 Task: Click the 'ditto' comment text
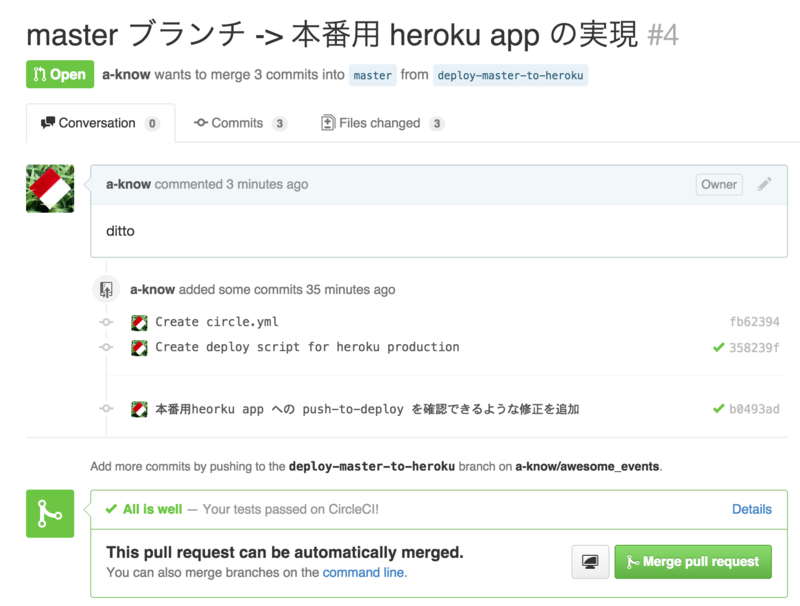[x=120, y=231]
